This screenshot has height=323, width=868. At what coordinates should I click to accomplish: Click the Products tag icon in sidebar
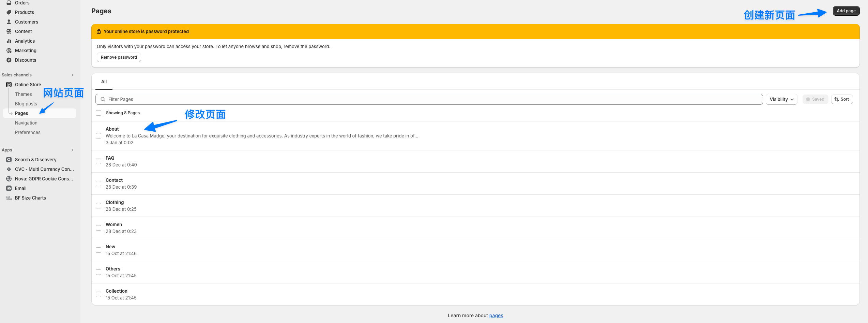click(x=9, y=12)
